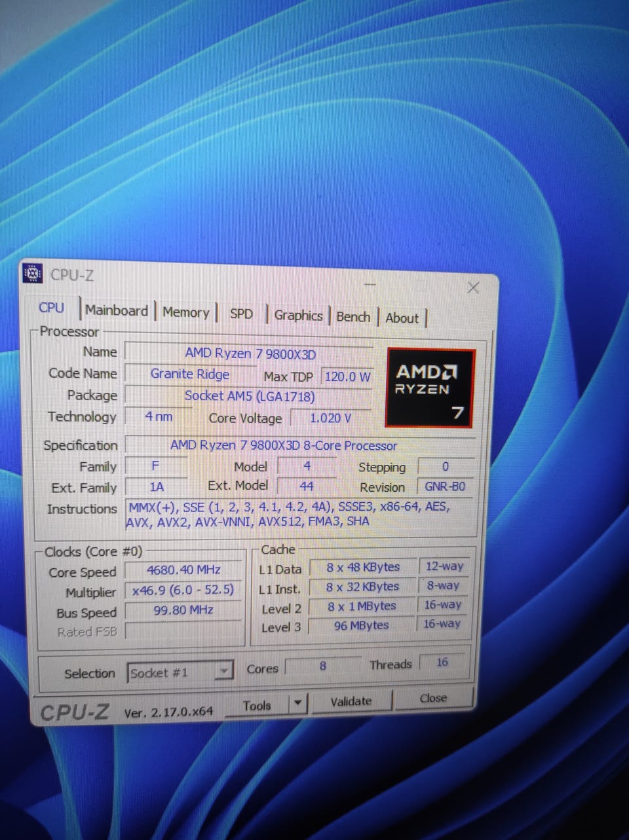Switch to the Mainboard tab

tap(117, 311)
